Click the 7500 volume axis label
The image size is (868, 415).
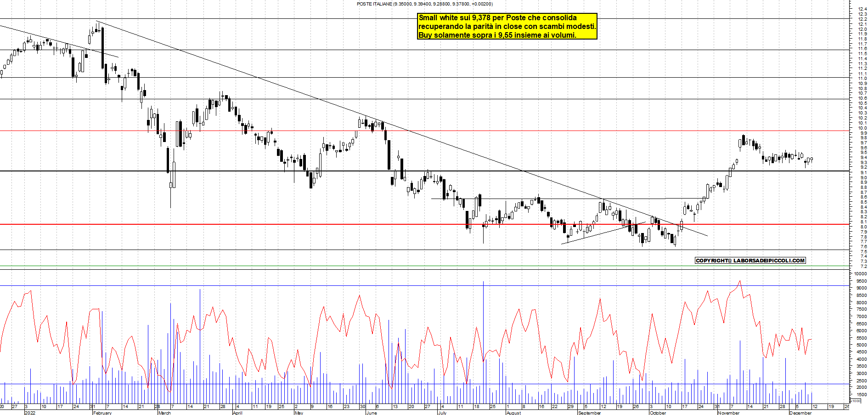(x=862, y=310)
